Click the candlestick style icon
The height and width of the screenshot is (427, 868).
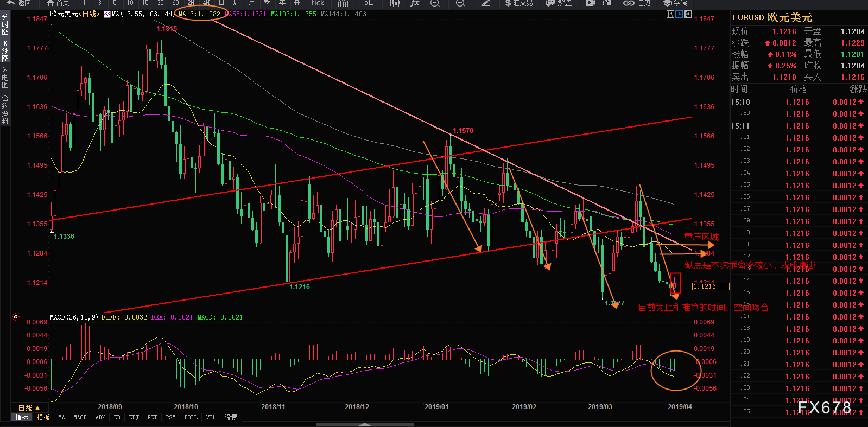395,3
